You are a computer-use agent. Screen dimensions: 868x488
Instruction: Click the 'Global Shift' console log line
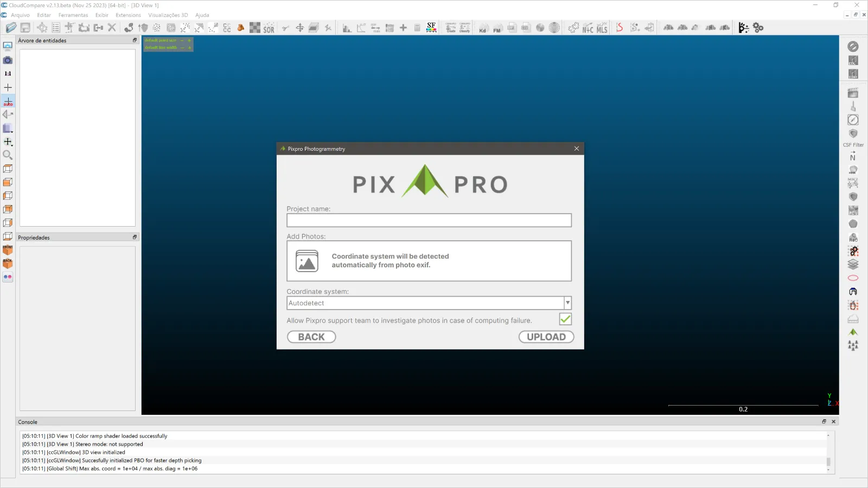coord(110,469)
